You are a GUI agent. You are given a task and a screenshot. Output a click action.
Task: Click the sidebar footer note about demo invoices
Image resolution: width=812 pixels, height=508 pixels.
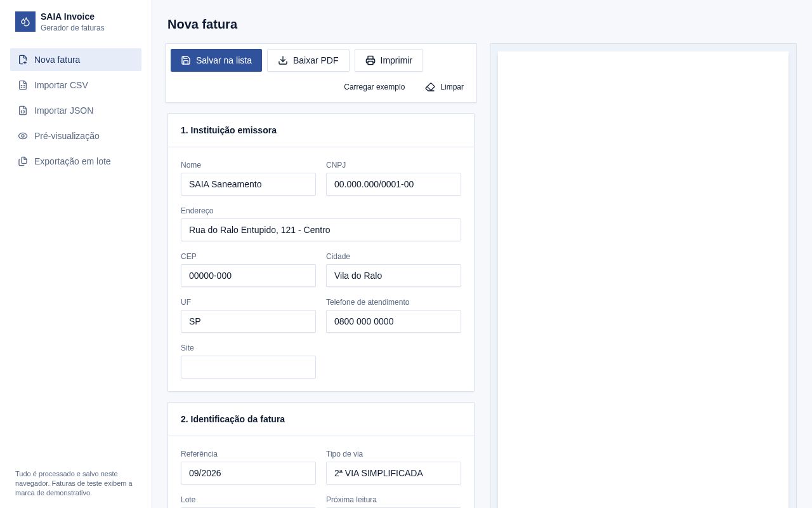pyautogui.click(x=74, y=483)
